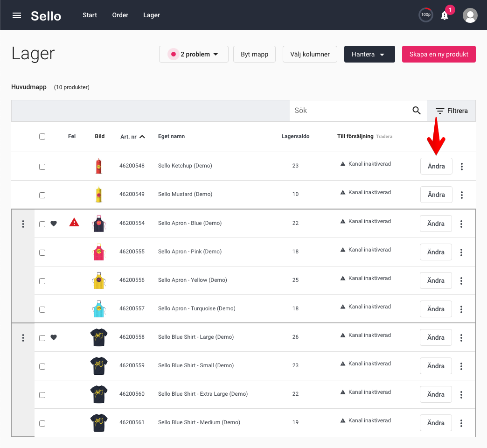Open the user profile avatar
487x448 pixels.
pos(470,15)
